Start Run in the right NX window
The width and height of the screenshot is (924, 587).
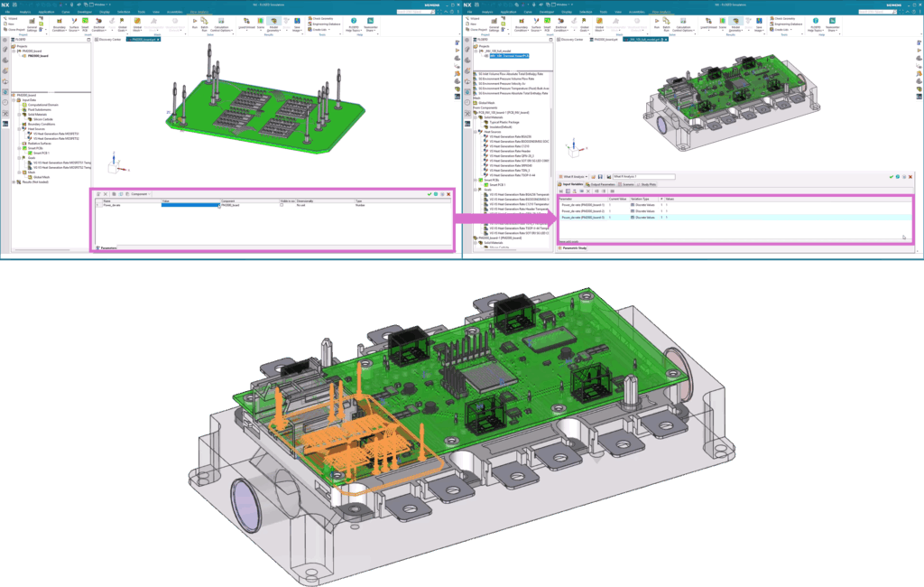pos(657,23)
